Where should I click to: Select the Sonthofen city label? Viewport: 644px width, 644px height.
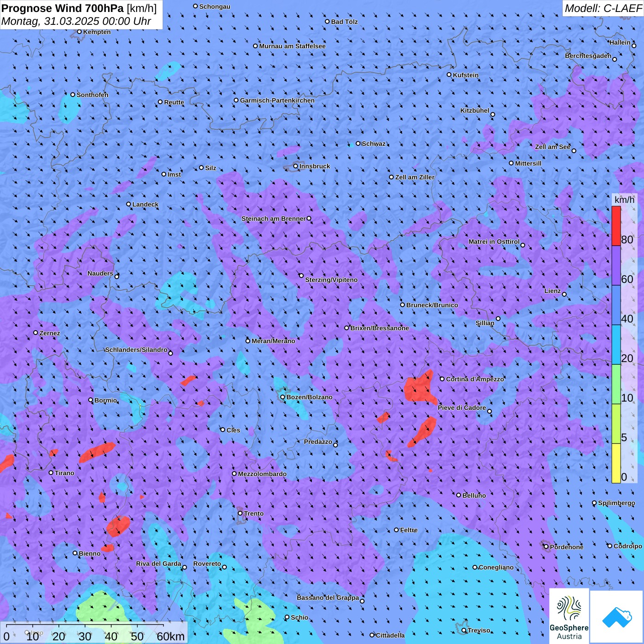point(92,95)
